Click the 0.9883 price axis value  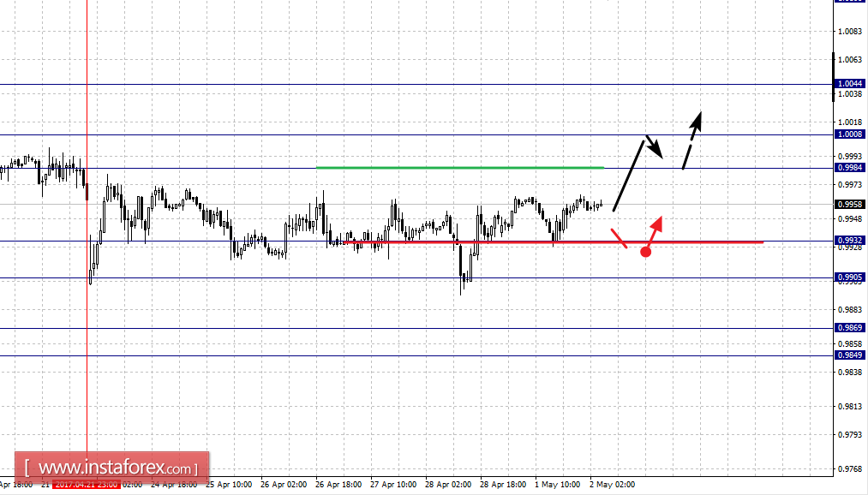click(x=850, y=308)
